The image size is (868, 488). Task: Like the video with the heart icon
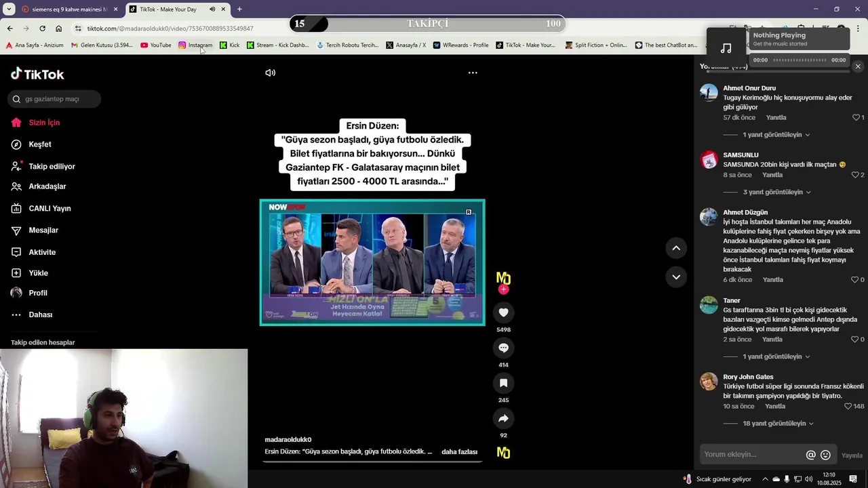[x=503, y=312]
